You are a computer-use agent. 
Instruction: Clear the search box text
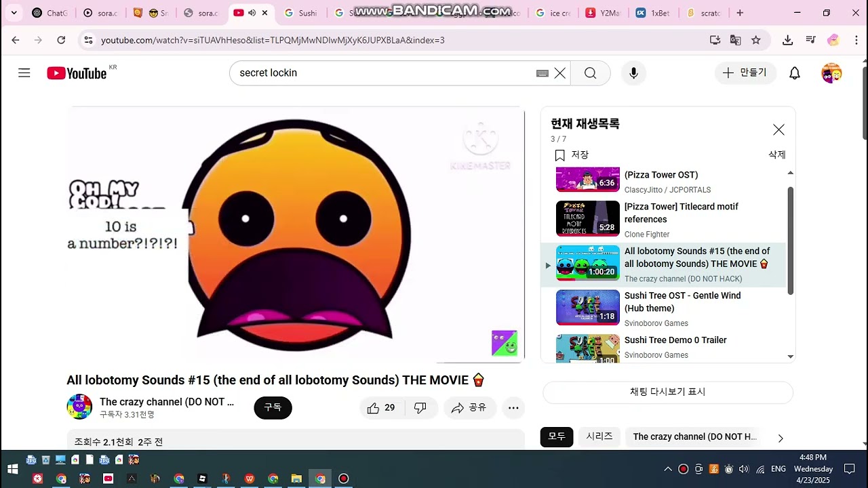pos(560,73)
